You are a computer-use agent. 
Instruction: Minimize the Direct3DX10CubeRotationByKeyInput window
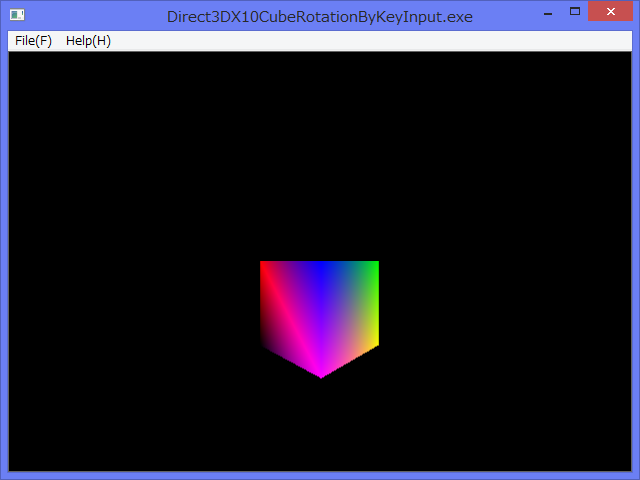coord(548,12)
